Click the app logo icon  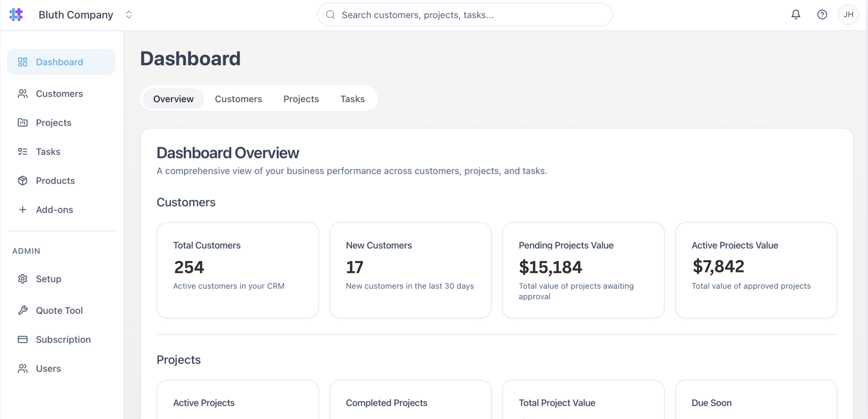pos(16,15)
